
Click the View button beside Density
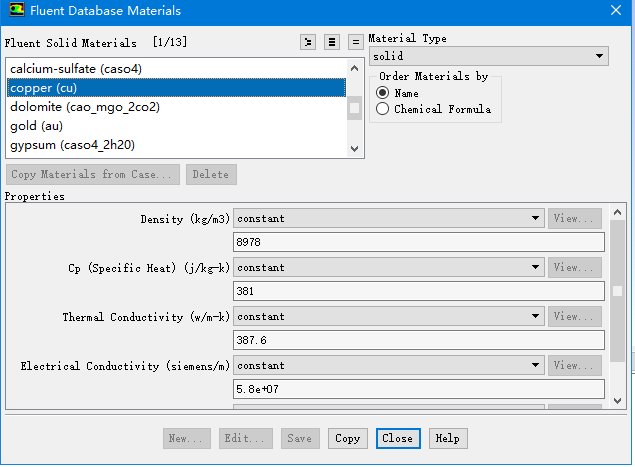[574, 218]
